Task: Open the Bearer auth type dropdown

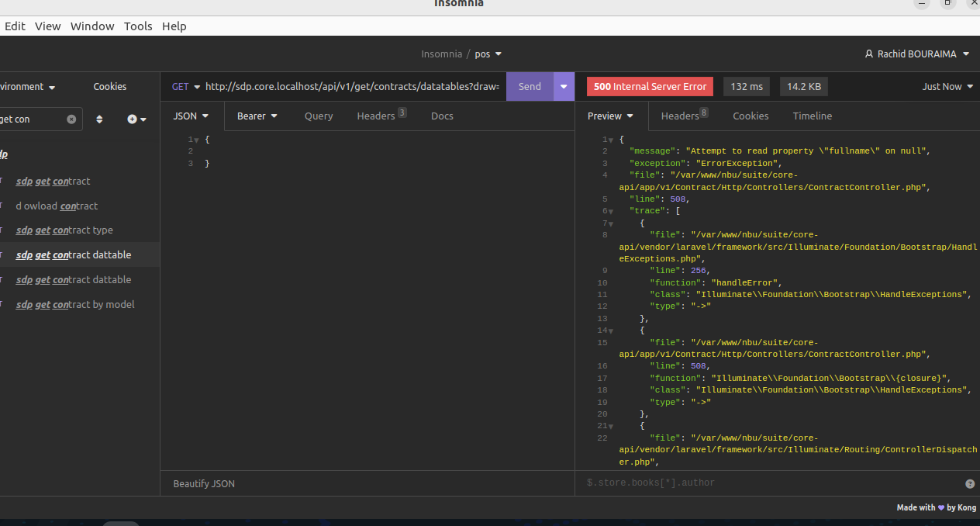Action: click(257, 116)
